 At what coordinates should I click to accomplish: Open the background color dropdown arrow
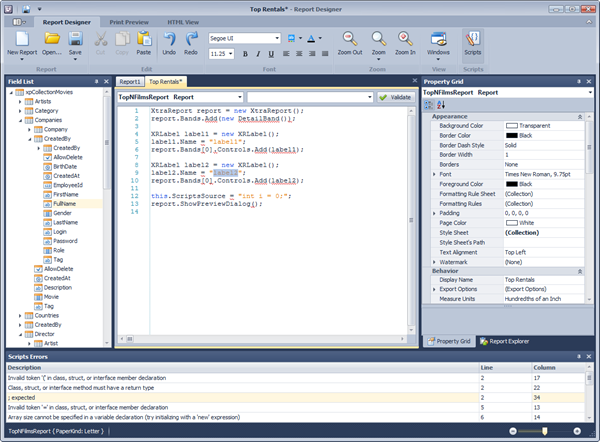pos(300,38)
